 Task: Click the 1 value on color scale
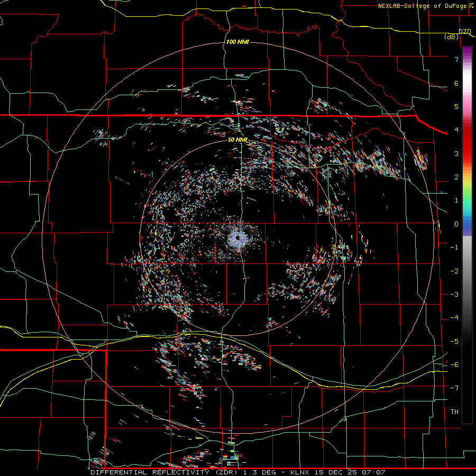point(456,200)
